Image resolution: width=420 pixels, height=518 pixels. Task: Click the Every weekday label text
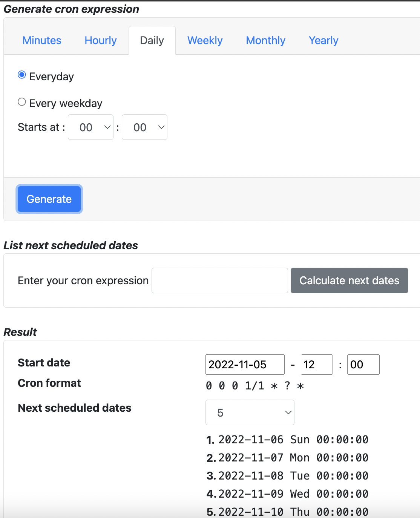coord(66,103)
